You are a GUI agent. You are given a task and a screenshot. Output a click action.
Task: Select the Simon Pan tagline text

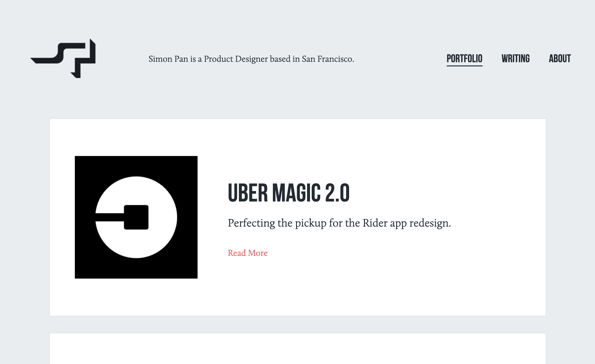pyautogui.click(x=251, y=59)
